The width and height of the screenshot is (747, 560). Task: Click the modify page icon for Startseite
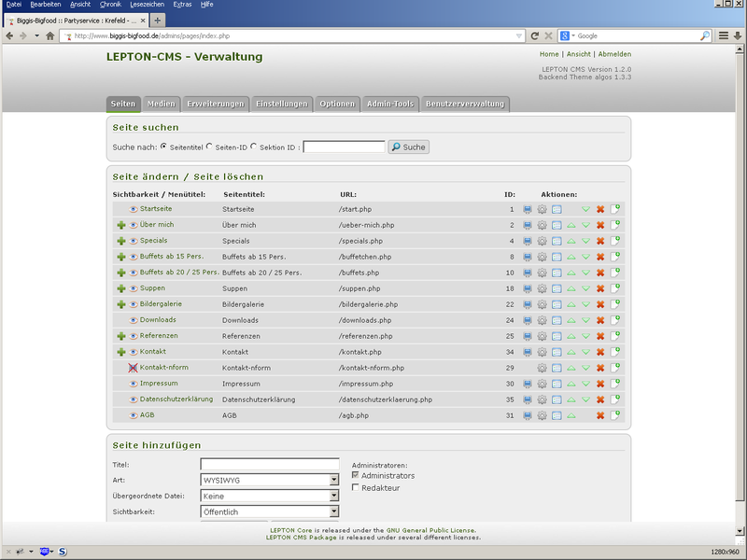click(x=528, y=209)
